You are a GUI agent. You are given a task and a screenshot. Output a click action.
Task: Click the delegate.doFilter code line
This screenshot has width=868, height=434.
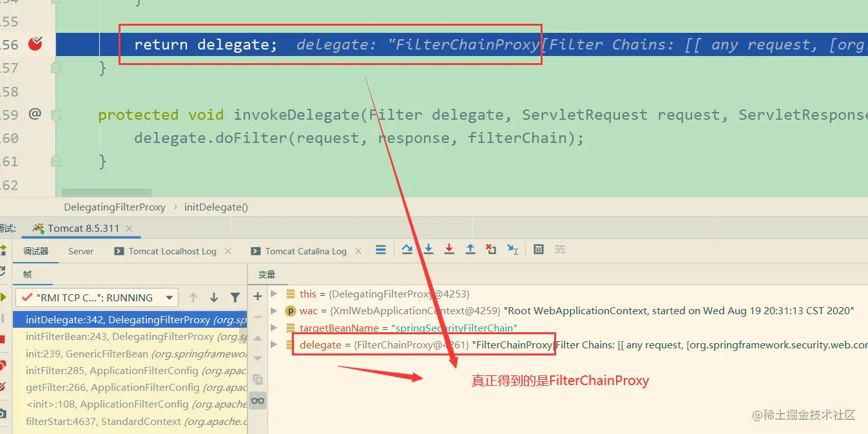coord(359,138)
